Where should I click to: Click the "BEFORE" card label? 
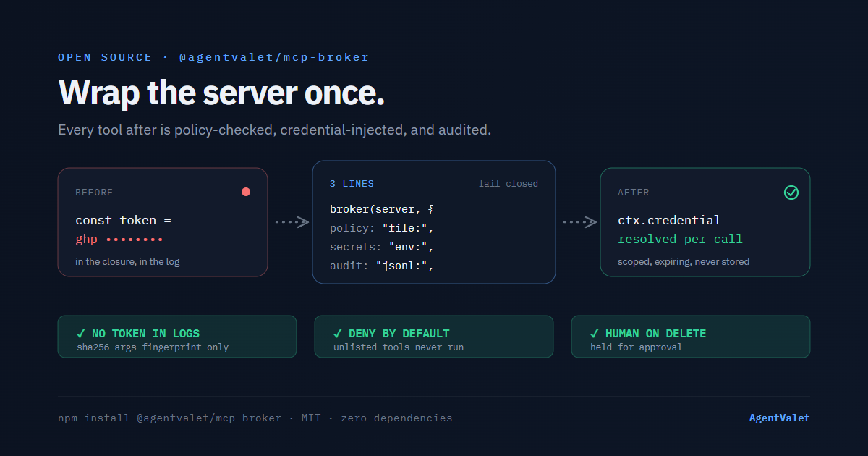tap(94, 193)
